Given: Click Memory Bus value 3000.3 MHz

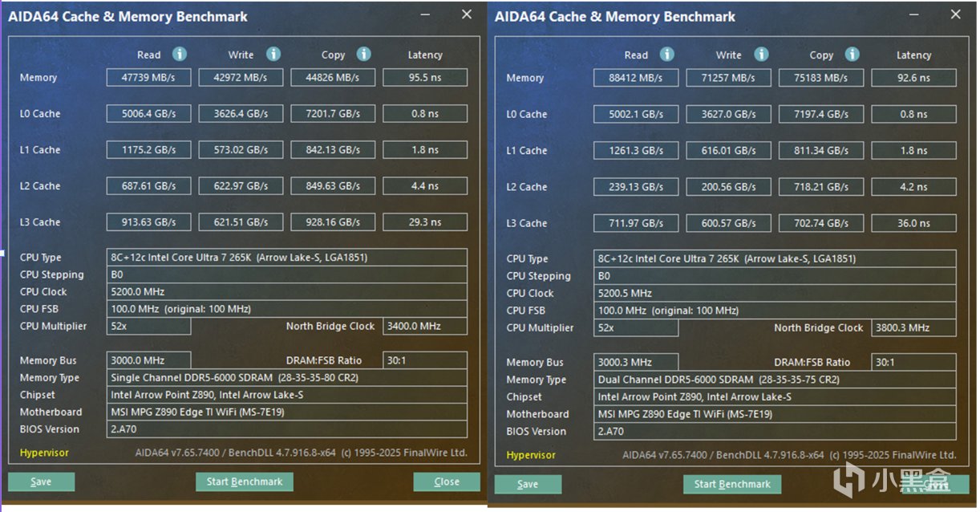Looking at the screenshot, I should (x=636, y=362).
